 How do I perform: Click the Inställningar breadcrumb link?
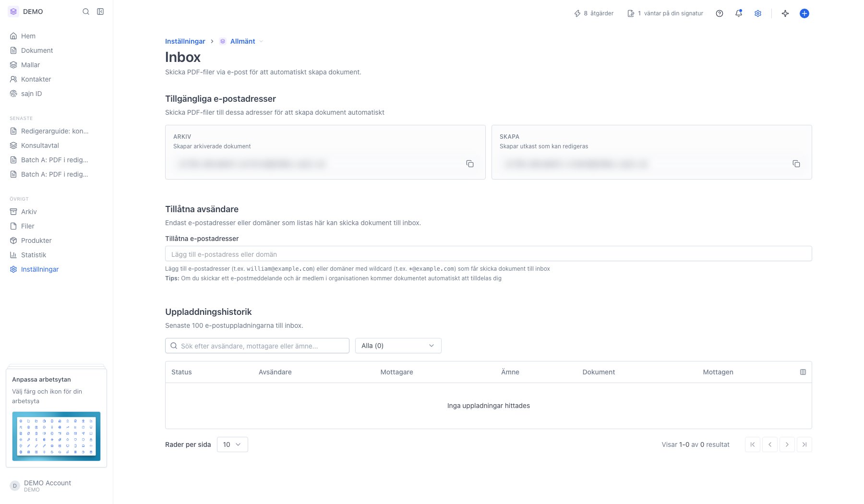coord(185,41)
